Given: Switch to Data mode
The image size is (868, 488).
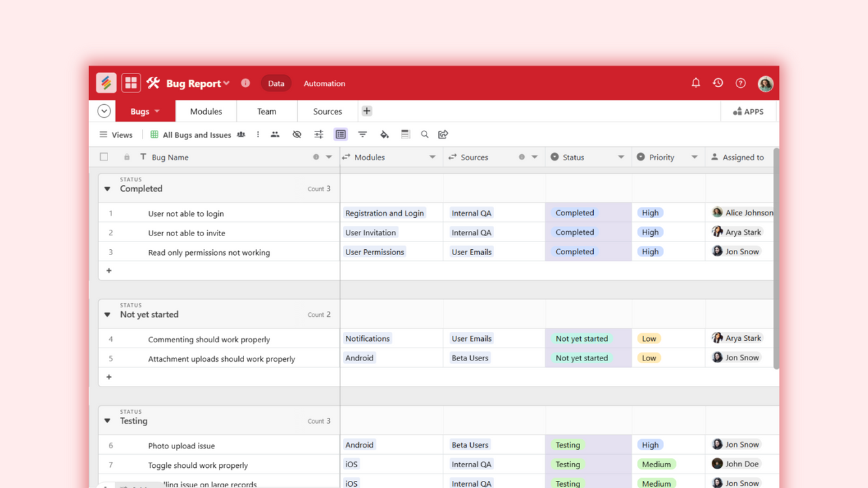Looking at the screenshot, I should point(276,83).
